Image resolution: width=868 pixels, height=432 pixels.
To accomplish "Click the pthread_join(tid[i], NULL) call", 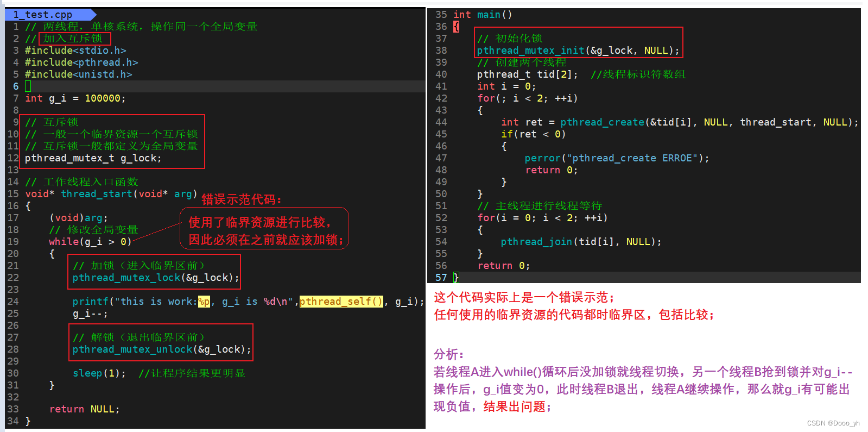I will click(581, 242).
